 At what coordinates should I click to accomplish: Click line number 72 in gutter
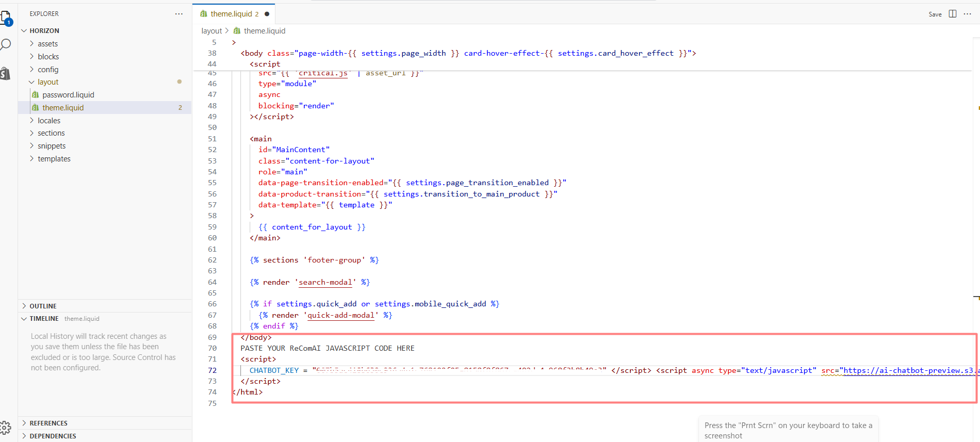pos(213,370)
